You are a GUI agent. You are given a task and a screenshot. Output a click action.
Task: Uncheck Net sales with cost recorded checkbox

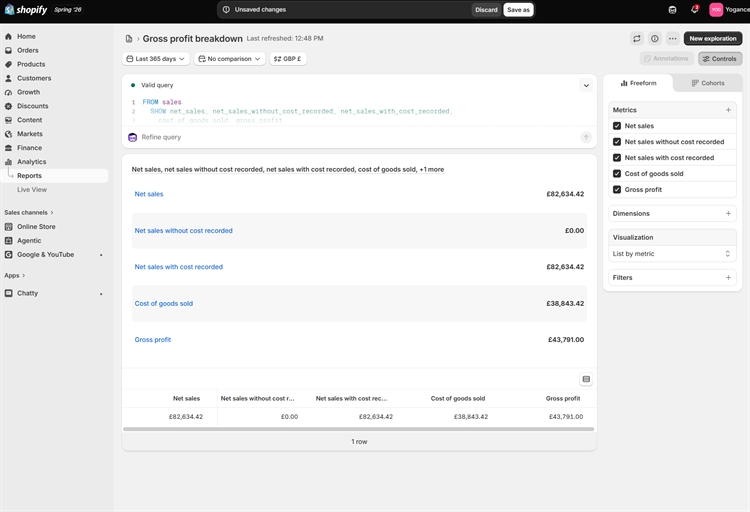[617, 157]
